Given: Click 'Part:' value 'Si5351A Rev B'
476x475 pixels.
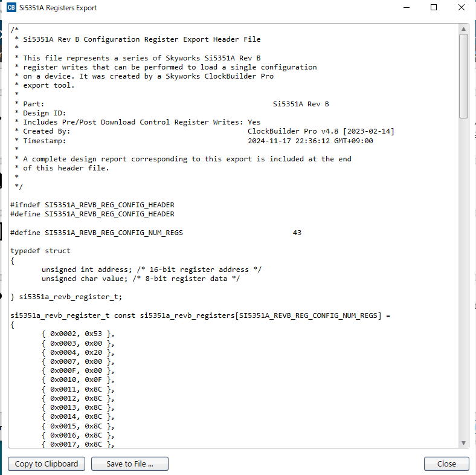Looking at the screenshot, I should click(x=301, y=104).
